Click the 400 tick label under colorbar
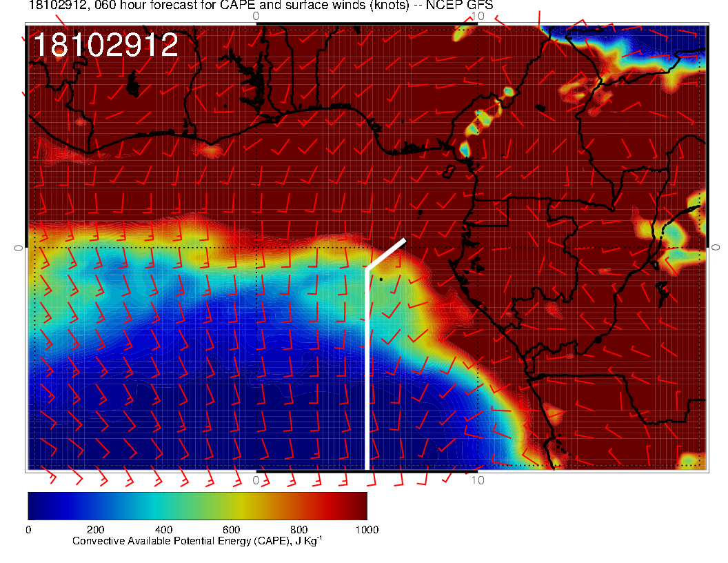Viewport: 728px width, 563px height. point(163,530)
